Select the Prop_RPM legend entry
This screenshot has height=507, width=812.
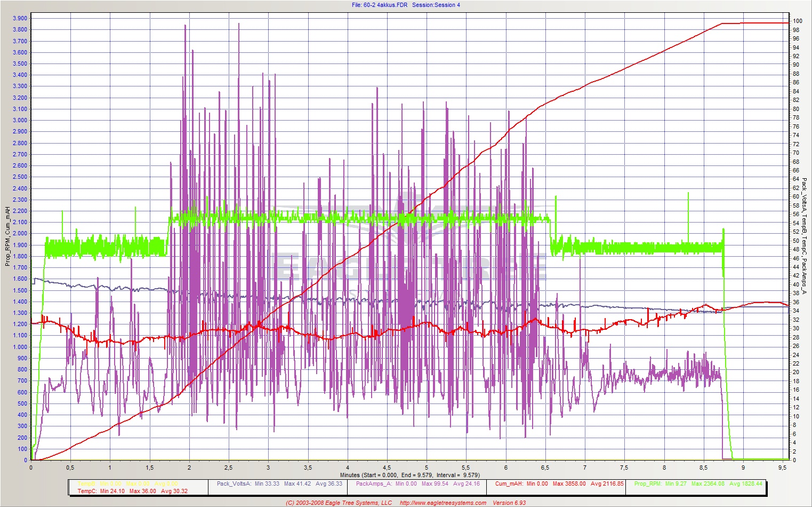(x=698, y=484)
